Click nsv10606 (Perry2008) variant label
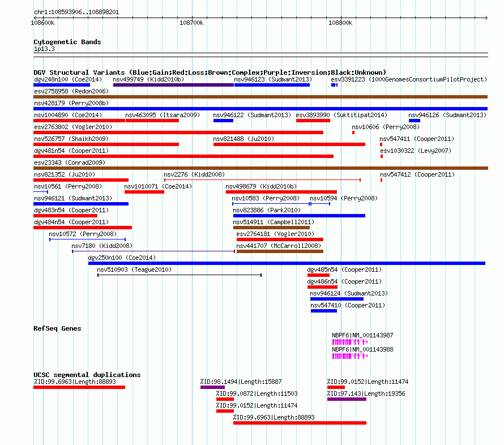 (386, 127)
